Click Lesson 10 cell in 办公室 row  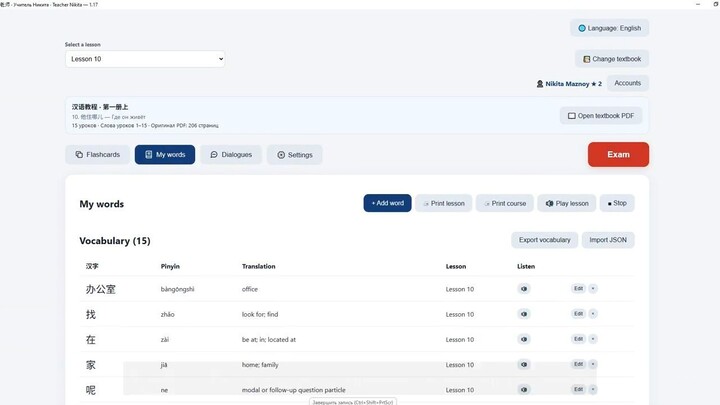(x=460, y=289)
